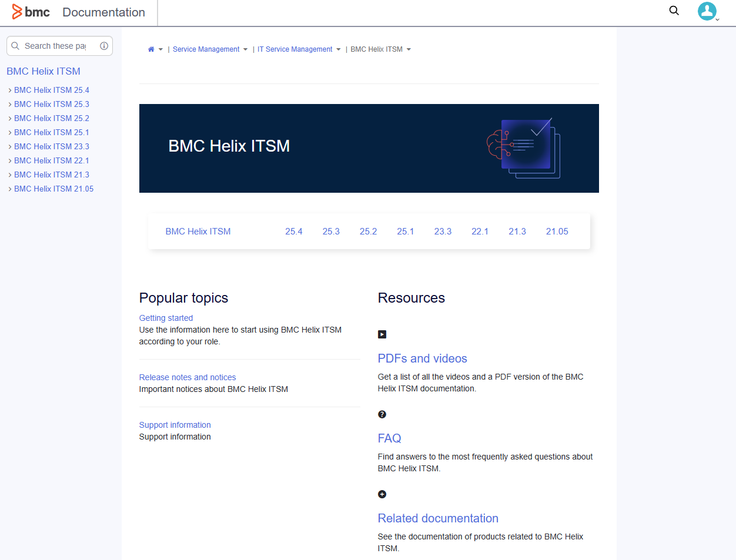Click the video play icon above PDFs and videos
The width and height of the screenshot is (736, 560).
[382, 334]
